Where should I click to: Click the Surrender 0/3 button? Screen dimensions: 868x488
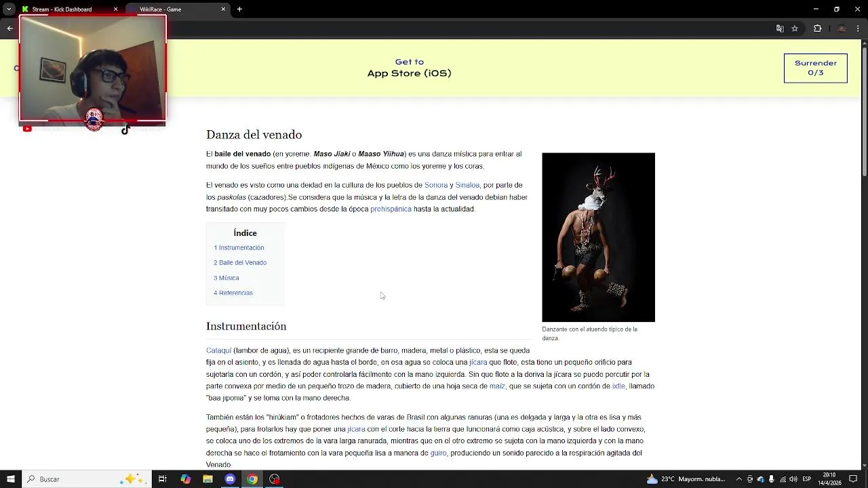click(815, 68)
